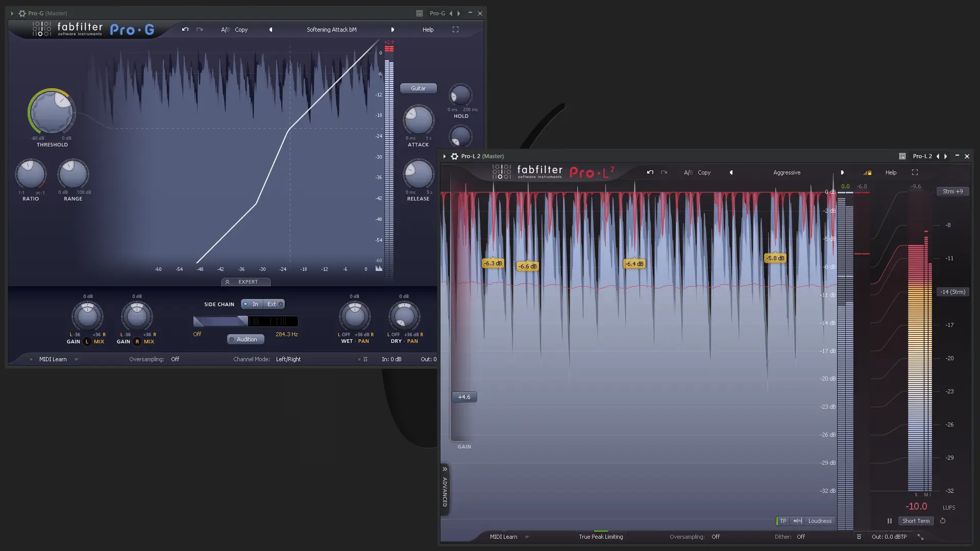Click the Pro-G threshold knob
This screenshot has width=980, height=551.
tap(52, 112)
